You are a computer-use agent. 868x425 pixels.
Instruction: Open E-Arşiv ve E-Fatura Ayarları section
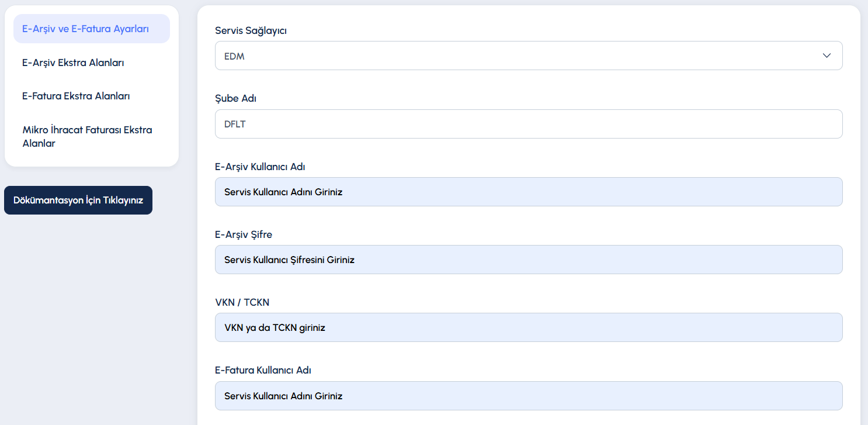[x=92, y=29]
